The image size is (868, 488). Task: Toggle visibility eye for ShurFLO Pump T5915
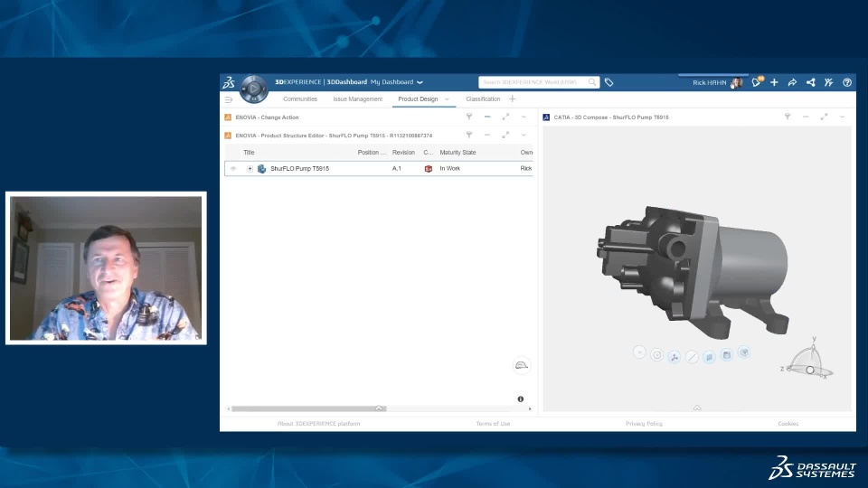tap(233, 168)
